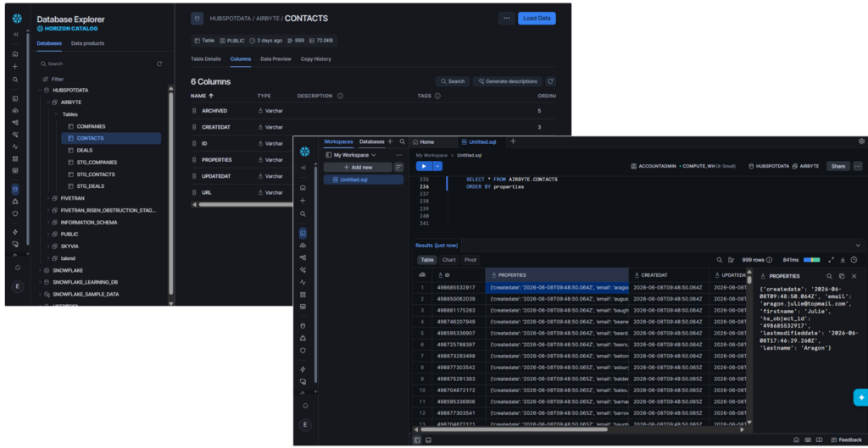
Task: Click the Add new button
Action: (358, 167)
